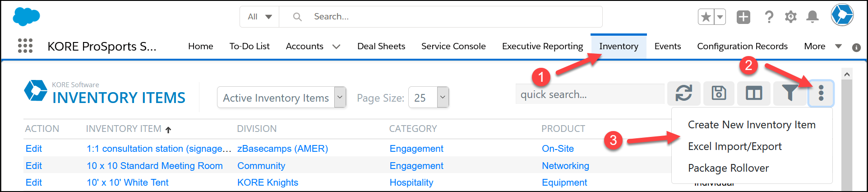The width and height of the screenshot is (868, 192).
Task: Click the scrollbar up arrow
Action: pyautogui.click(x=847, y=75)
